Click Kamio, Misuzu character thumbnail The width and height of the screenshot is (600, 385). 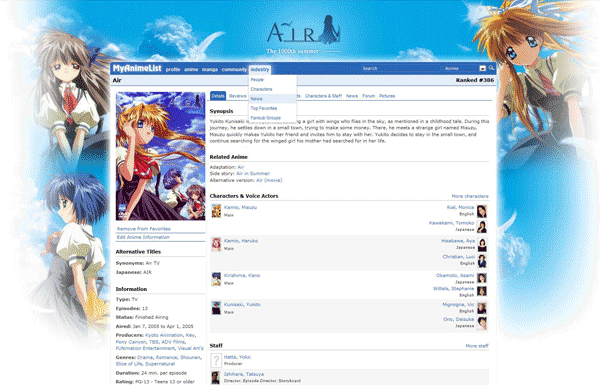pyautogui.click(x=216, y=211)
